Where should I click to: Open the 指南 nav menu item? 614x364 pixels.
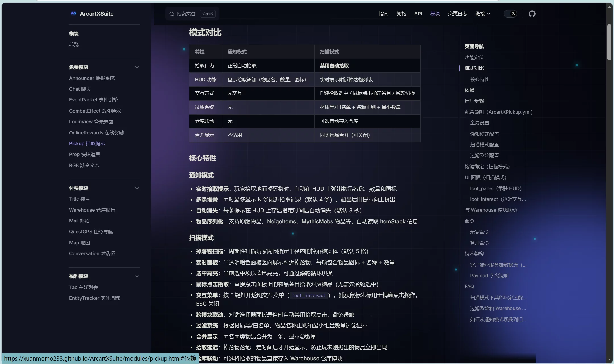[383, 14]
